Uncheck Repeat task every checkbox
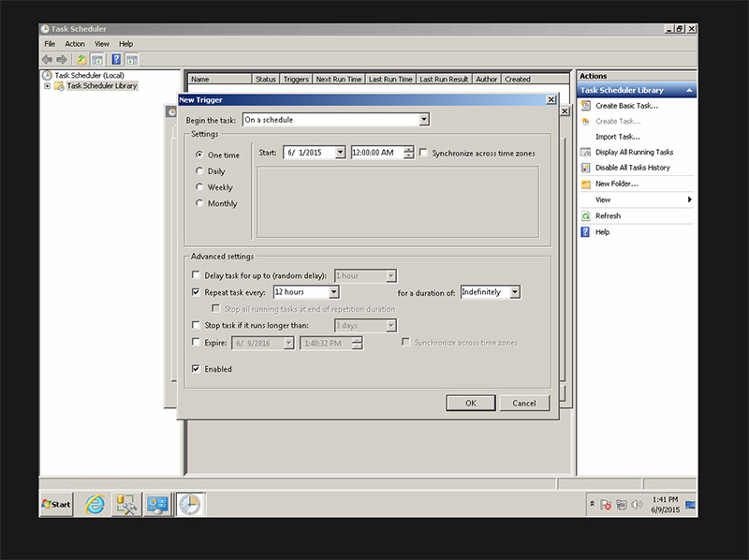Screen dimensions: 749x560 coord(196,291)
